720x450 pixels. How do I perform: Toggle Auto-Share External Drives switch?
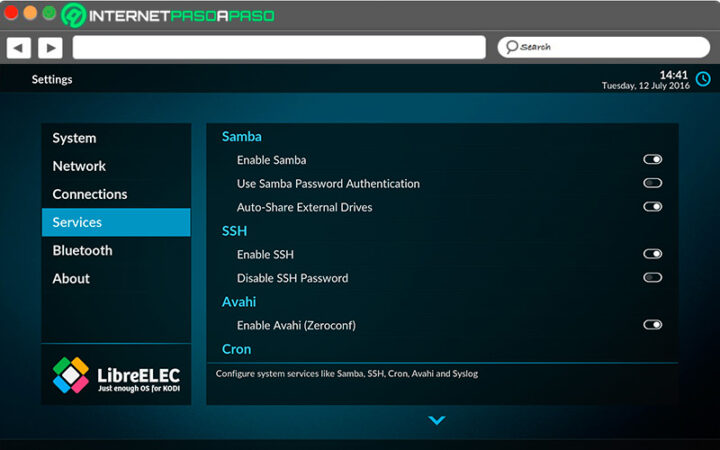click(652, 207)
